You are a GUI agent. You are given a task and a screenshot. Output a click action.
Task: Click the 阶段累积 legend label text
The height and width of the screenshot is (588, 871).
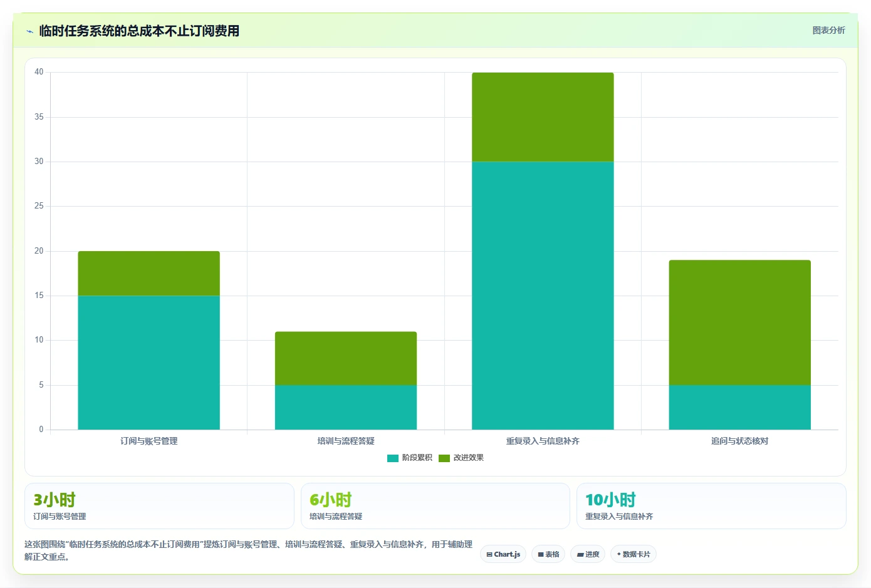(x=417, y=458)
